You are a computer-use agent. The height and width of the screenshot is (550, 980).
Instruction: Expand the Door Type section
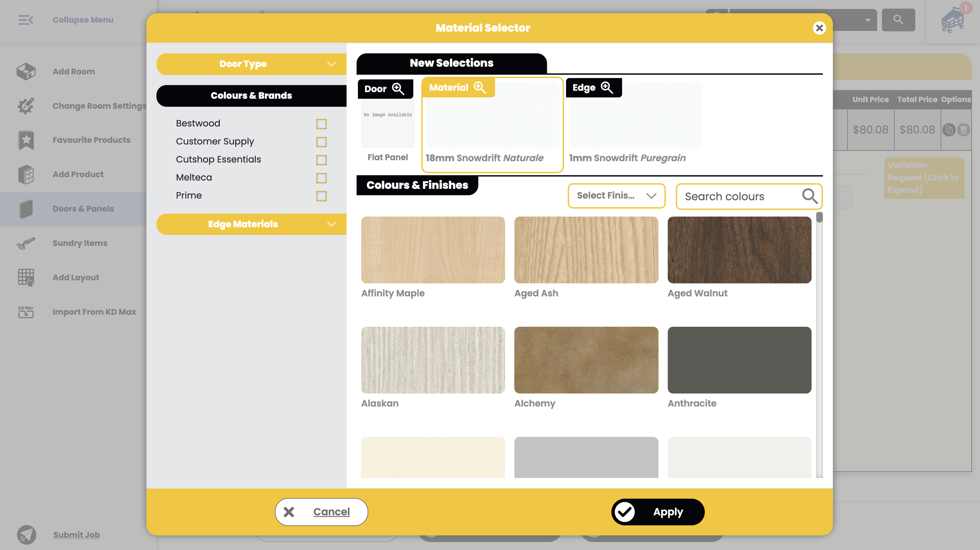coord(251,64)
